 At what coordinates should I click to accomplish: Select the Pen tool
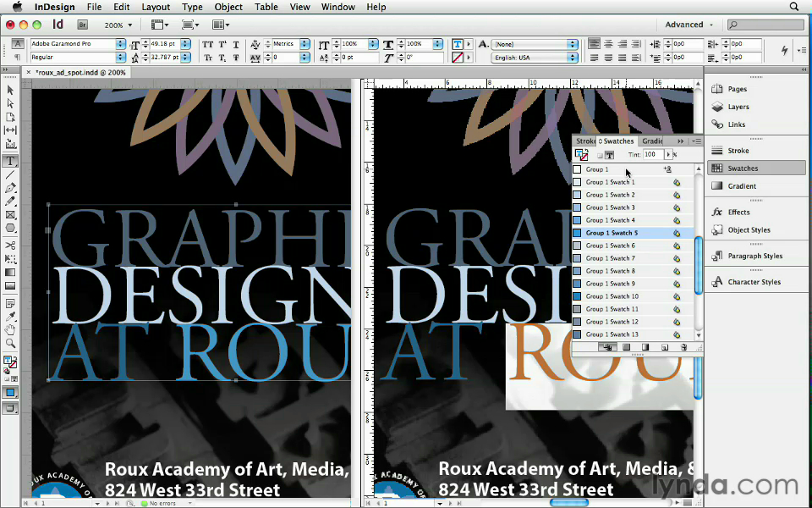point(10,188)
